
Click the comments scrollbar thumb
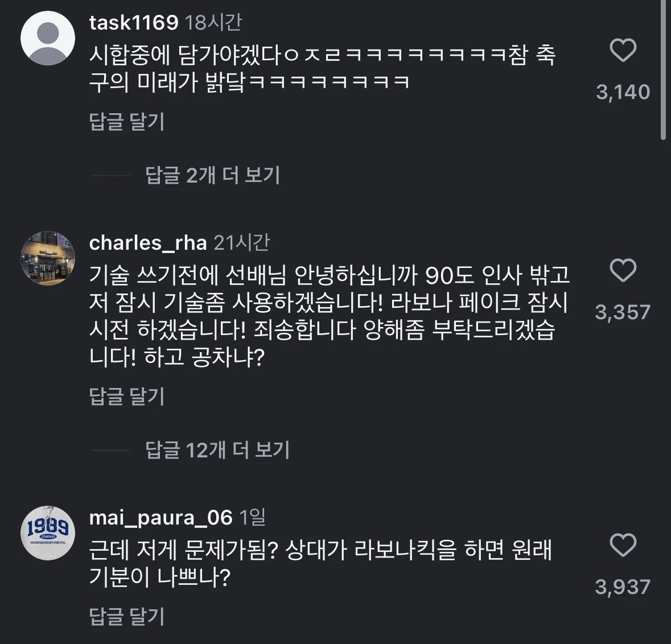click(663, 68)
